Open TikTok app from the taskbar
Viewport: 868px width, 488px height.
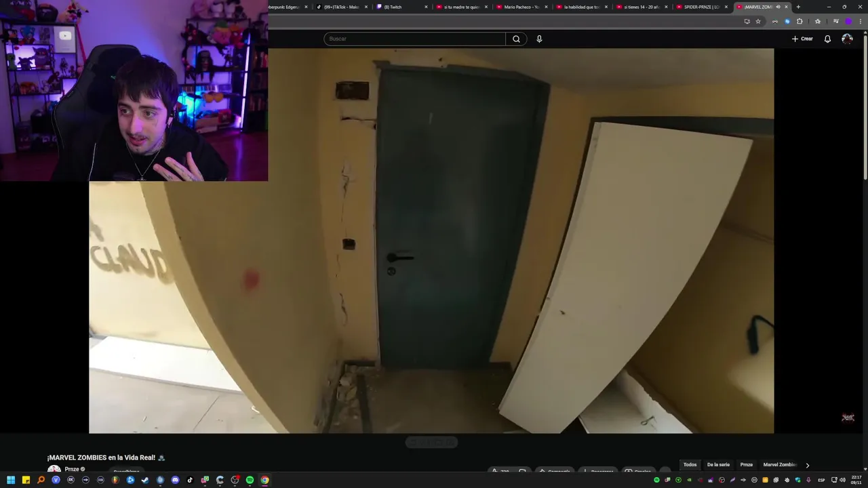(190, 480)
